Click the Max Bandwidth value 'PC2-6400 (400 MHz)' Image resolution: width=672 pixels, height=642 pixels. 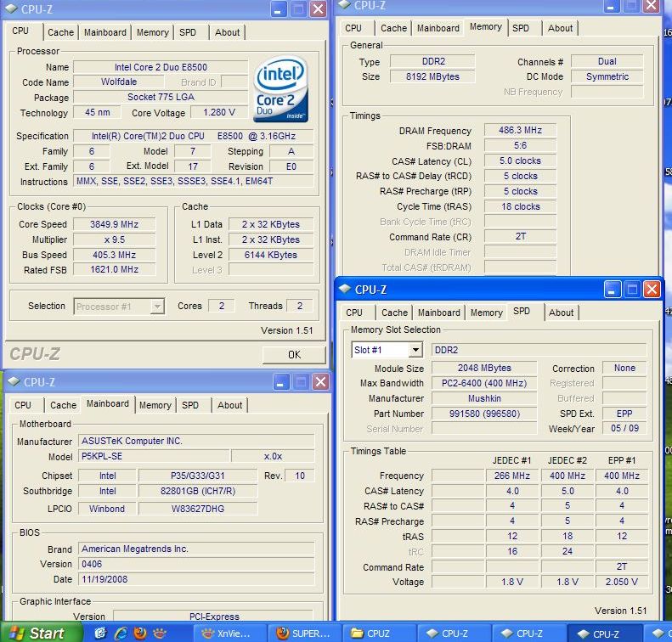(484, 383)
